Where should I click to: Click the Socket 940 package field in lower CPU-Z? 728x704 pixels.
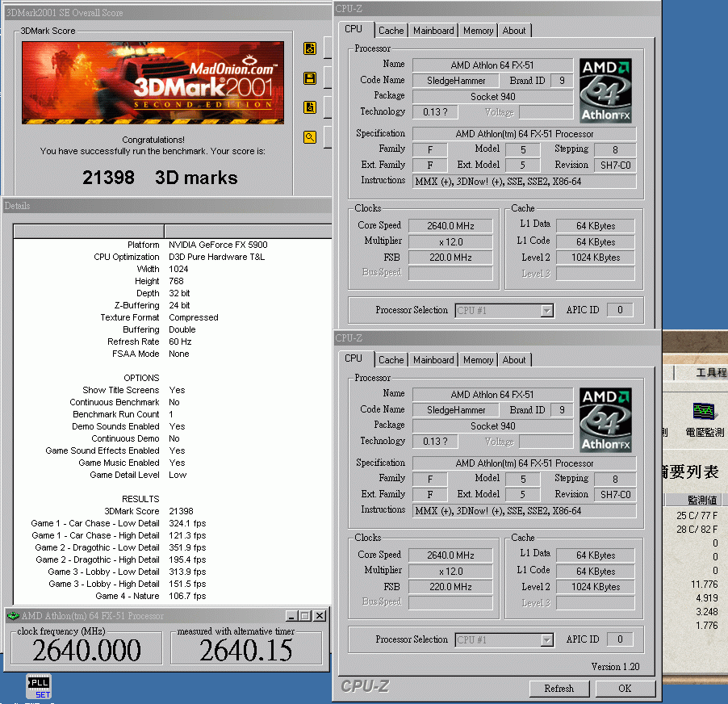point(492,426)
